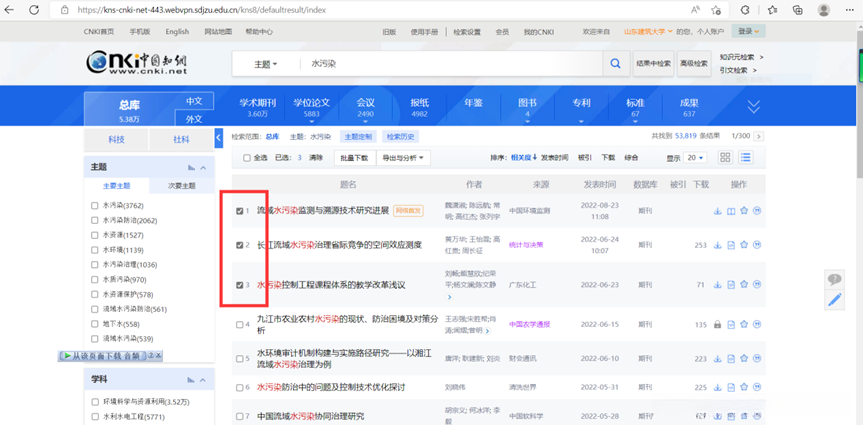Click the blue pencil feedback icon
Image resolution: width=863 pixels, height=425 pixels.
tap(835, 300)
